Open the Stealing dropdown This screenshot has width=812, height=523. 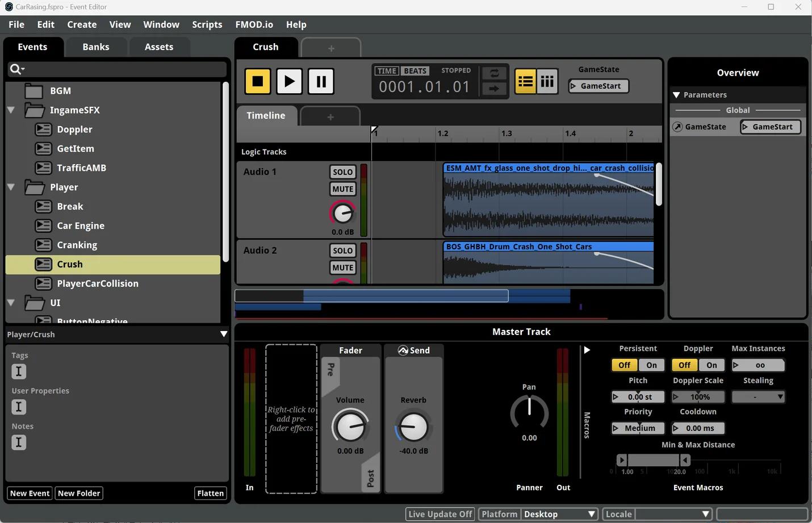(x=758, y=397)
